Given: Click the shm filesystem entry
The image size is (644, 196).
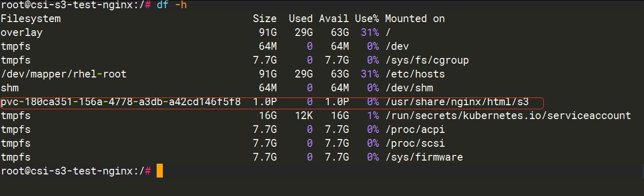Looking at the screenshot, I should coord(10,88).
